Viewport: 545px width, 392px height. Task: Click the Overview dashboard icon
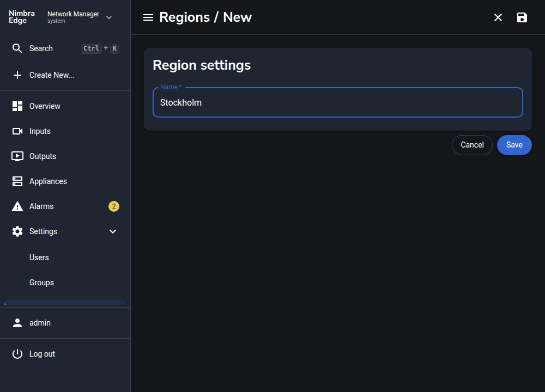(x=17, y=106)
